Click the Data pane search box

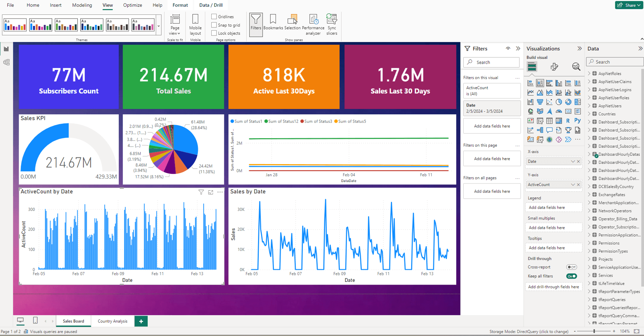[x=614, y=62]
